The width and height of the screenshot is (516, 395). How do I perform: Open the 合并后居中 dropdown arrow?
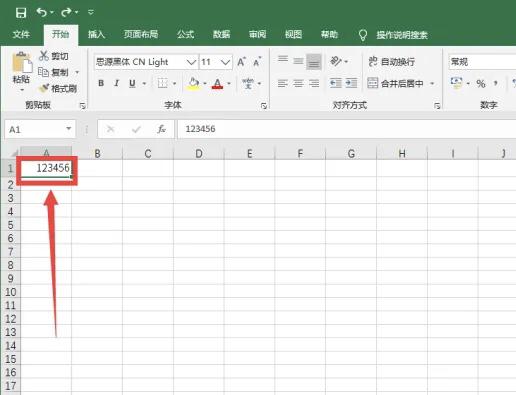pyautogui.click(x=432, y=83)
